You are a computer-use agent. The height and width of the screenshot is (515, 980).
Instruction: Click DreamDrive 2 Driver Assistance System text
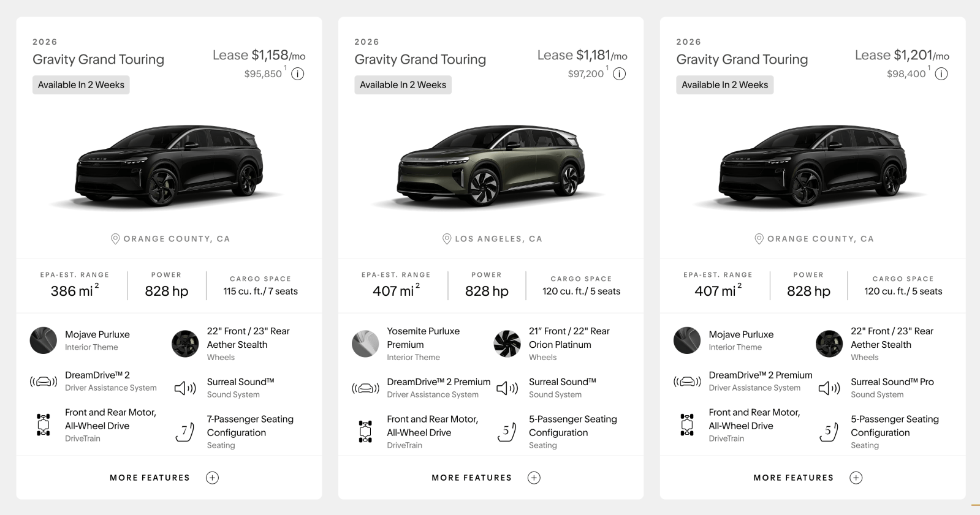pyautogui.click(x=111, y=381)
